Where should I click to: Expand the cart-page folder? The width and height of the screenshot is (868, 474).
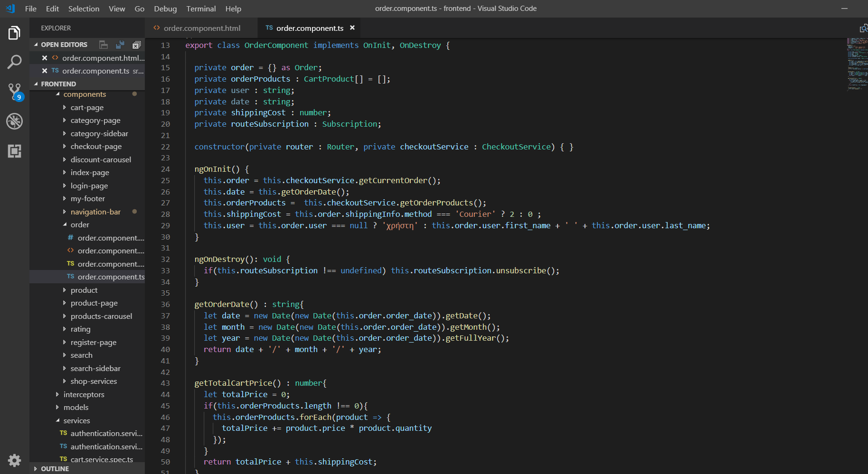pos(87,108)
